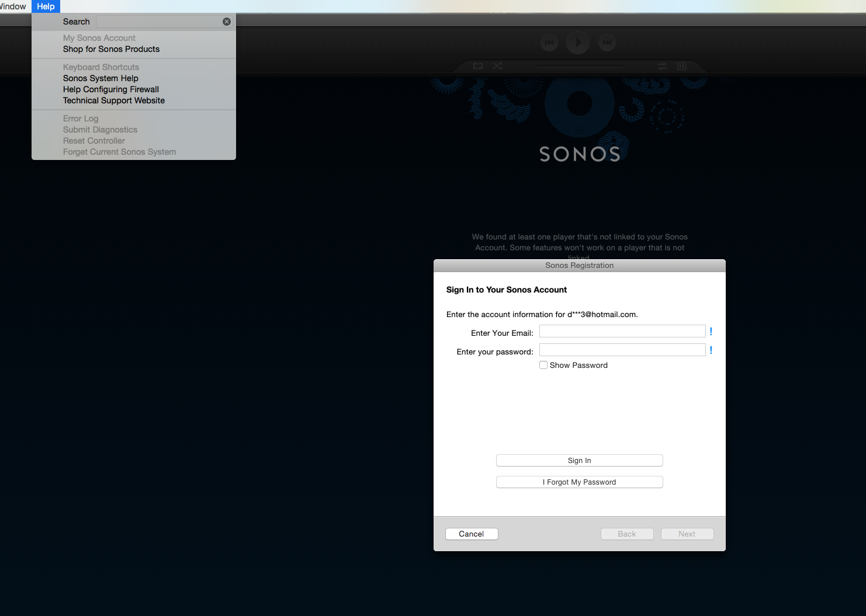Click the email field warning exclamation icon

[x=711, y=332]
